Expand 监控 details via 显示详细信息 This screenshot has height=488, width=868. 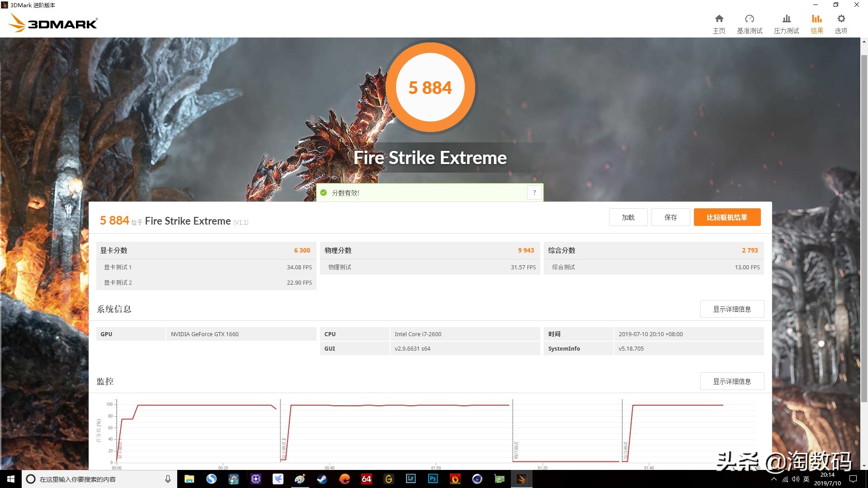[732, 381]
